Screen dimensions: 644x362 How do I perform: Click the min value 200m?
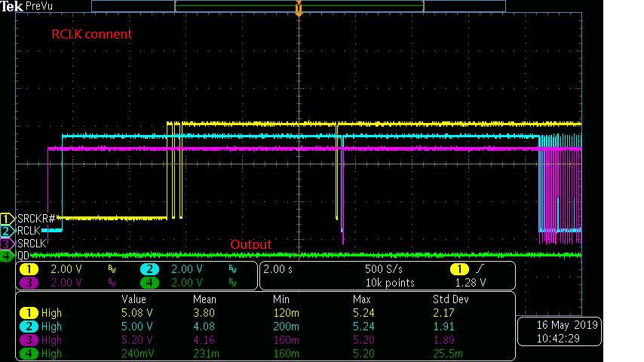[287, 327]
